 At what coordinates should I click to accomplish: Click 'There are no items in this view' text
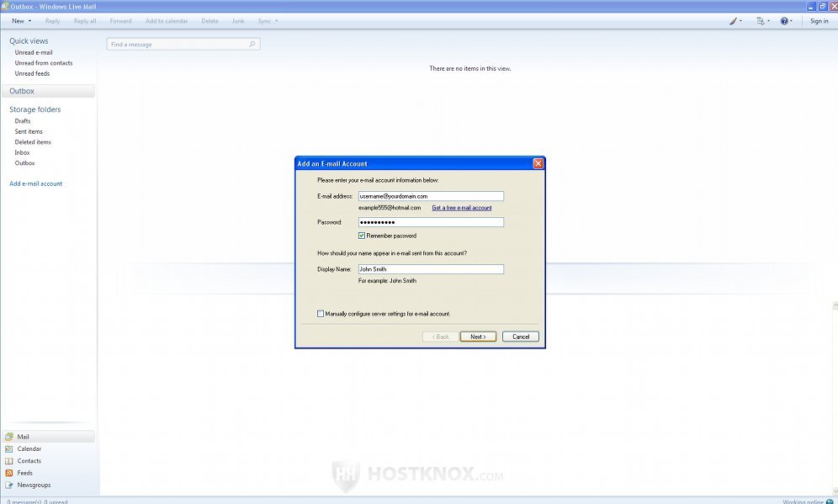[x=469, y=68]
